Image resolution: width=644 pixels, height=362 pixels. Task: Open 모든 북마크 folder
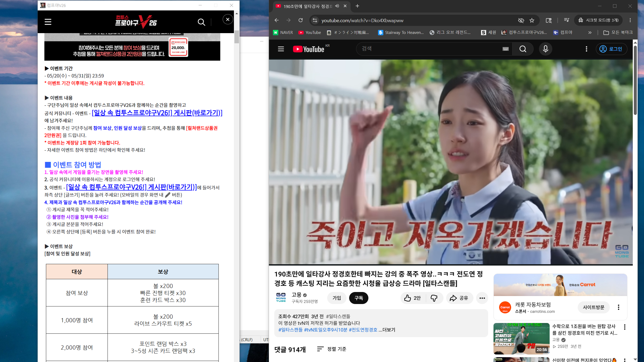coord(618,33)
